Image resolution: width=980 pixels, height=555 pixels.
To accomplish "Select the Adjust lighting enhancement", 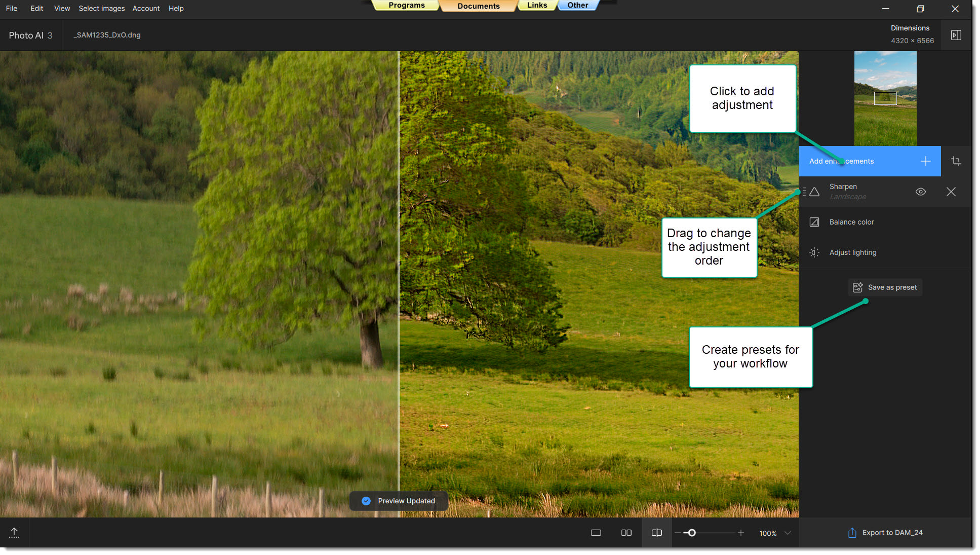I will click(885, 252).
